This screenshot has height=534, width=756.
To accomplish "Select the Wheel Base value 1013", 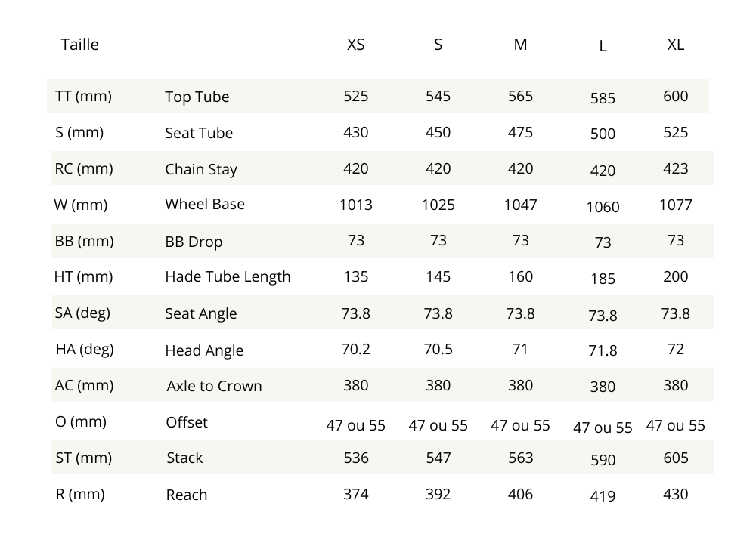I will [x=355, y=205].
